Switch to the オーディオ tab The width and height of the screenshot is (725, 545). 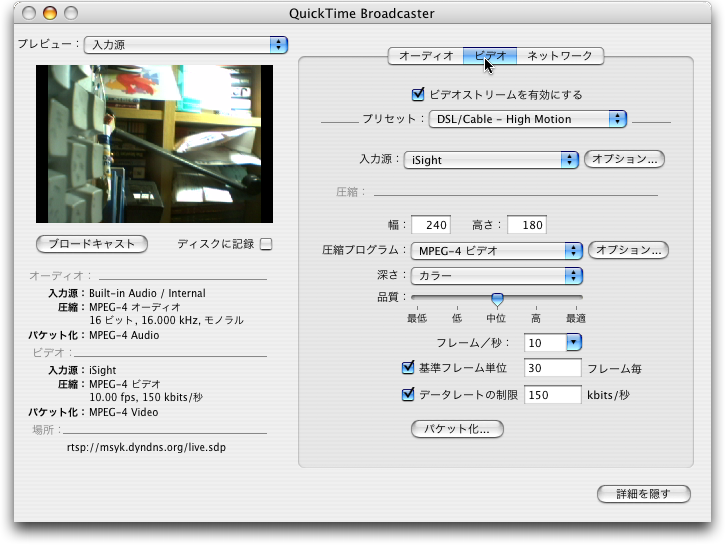(426, 56)
